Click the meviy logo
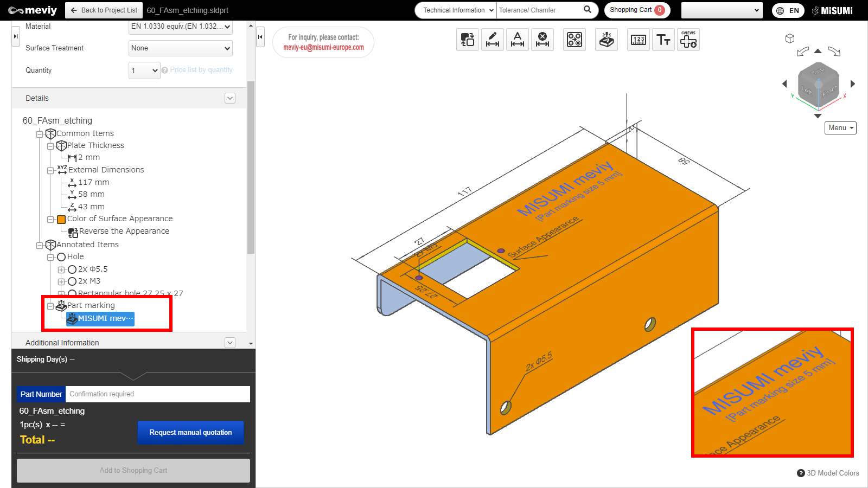This screenshot has height=488, width=868. [x=33, y=10]
